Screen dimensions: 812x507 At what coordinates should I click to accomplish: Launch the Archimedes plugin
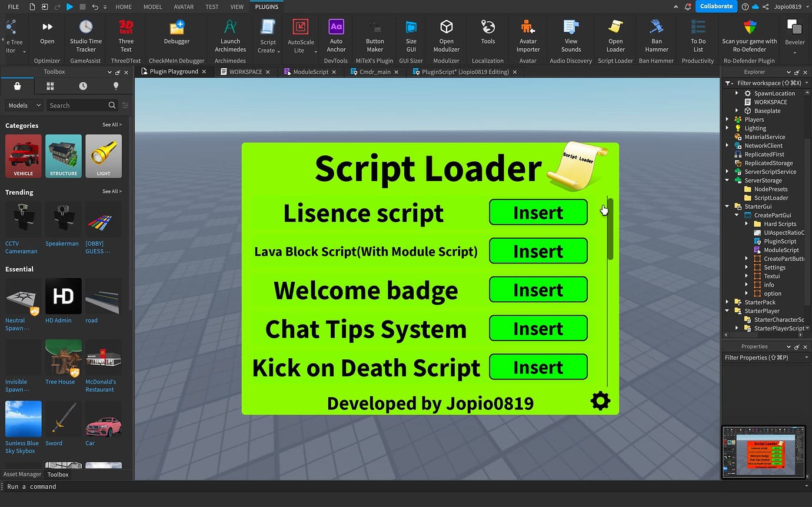point(229,36)
